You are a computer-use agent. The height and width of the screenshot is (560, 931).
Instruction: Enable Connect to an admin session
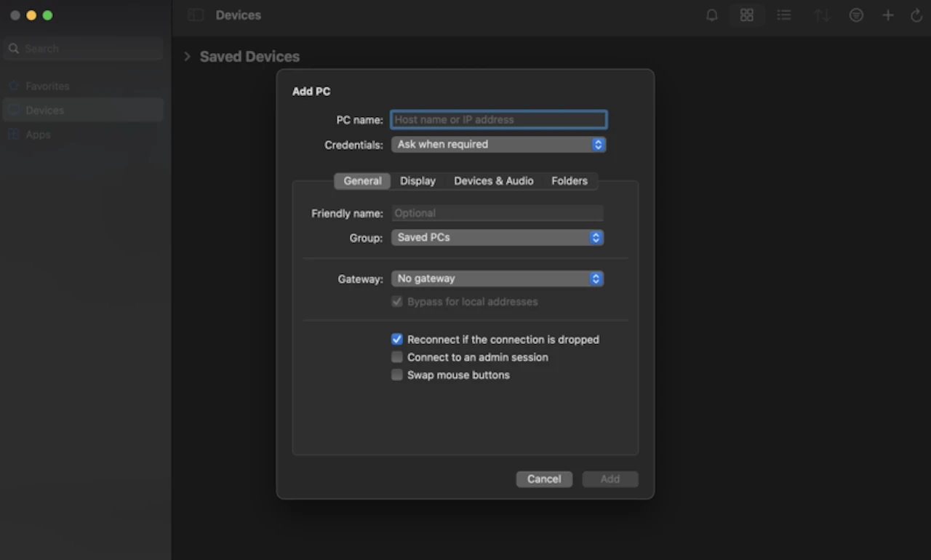click(x=397, y=357)
